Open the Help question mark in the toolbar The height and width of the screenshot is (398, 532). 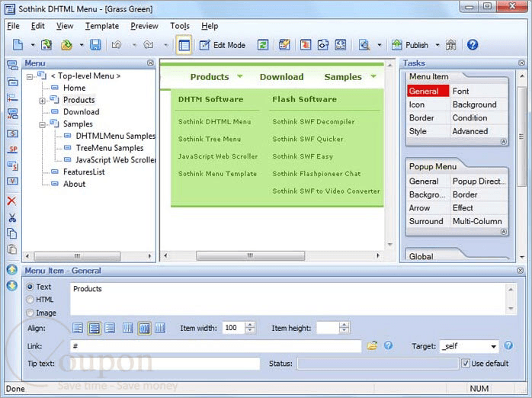click(473, 45)
